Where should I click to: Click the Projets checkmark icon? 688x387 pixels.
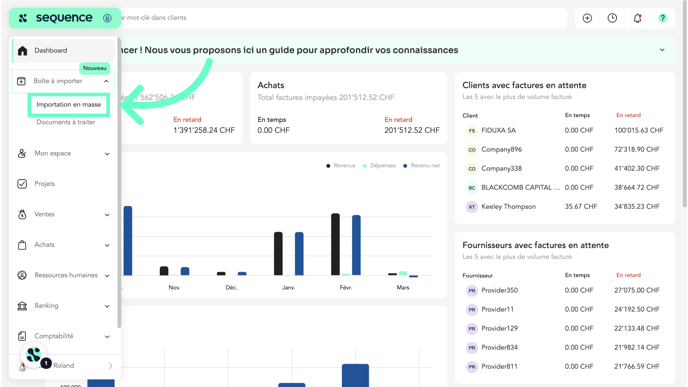point(22,184)
